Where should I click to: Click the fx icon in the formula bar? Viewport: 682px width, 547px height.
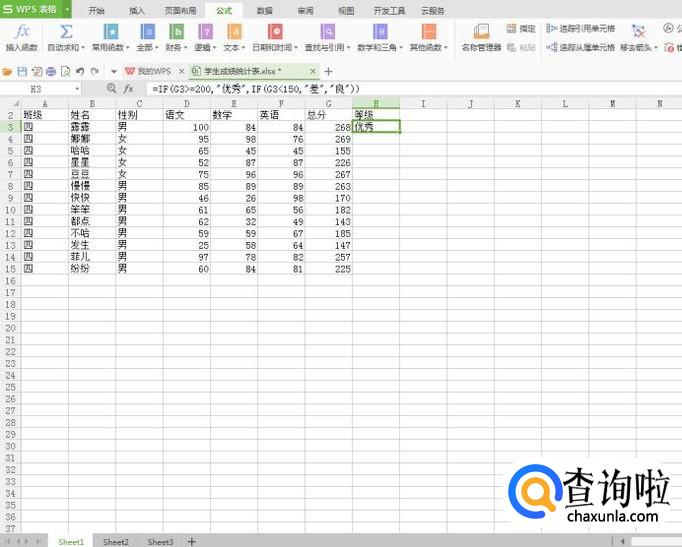pyautogui.click(x=128, y=89)
